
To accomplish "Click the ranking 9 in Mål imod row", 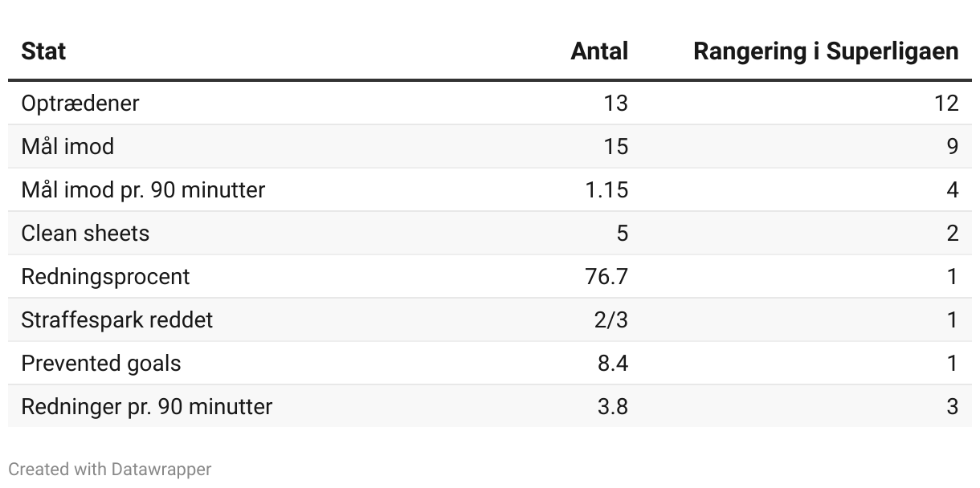I will click(x=953, y=146).
